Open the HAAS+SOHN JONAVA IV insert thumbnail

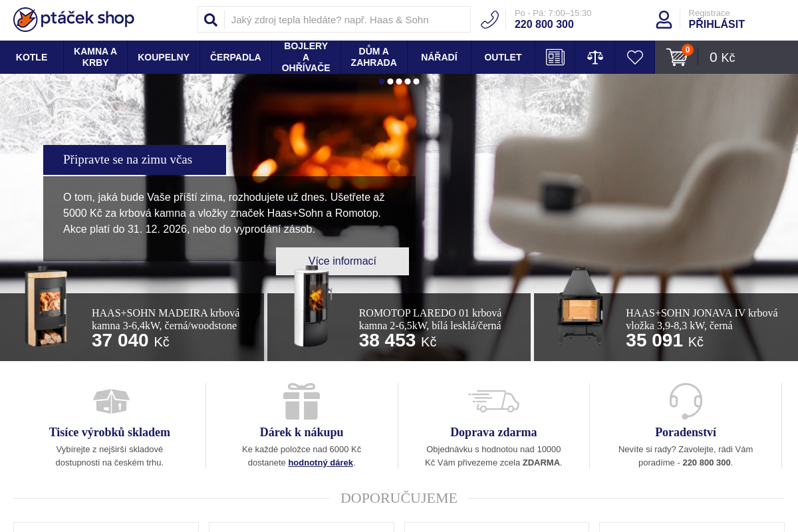point(580,307)
